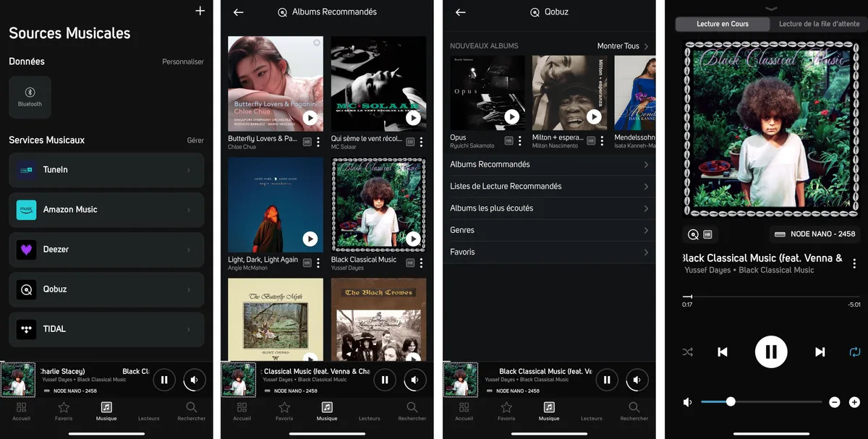Open volume from mini player on Qobuz screen

click(x=637, y=380)
